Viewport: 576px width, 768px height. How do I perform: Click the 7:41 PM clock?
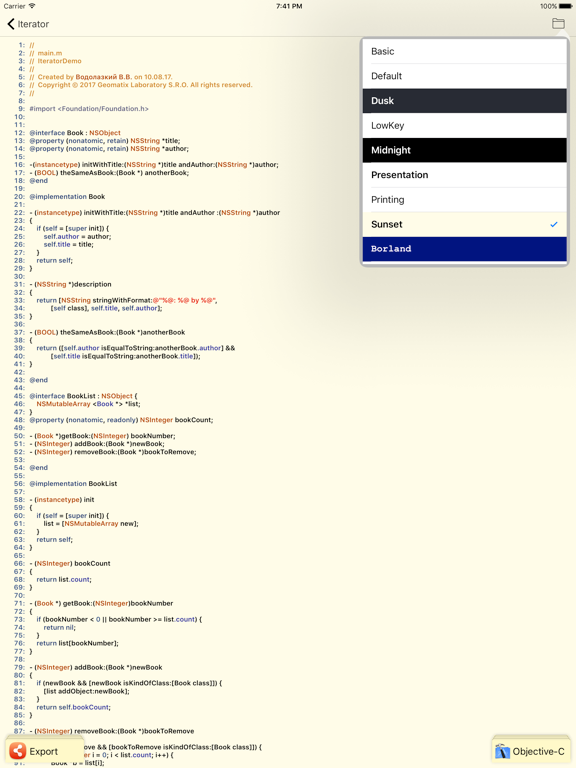tap(288, 6)
